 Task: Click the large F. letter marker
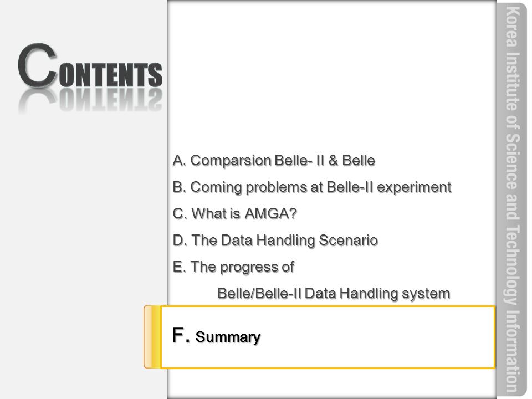click(181, 335)
